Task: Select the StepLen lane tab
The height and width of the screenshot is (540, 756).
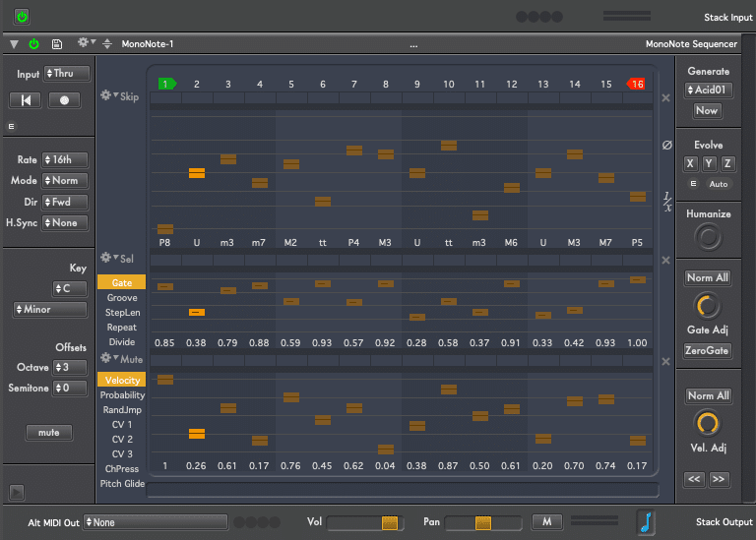Action: pos(121,313)
